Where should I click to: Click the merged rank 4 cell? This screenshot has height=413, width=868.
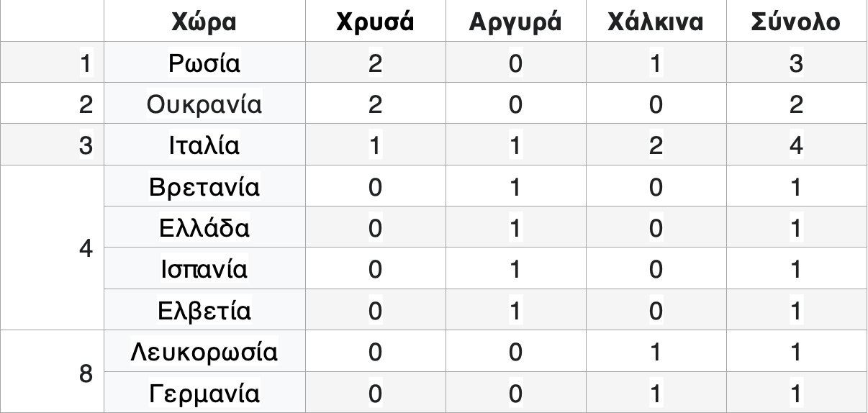[x=86, y=250]
